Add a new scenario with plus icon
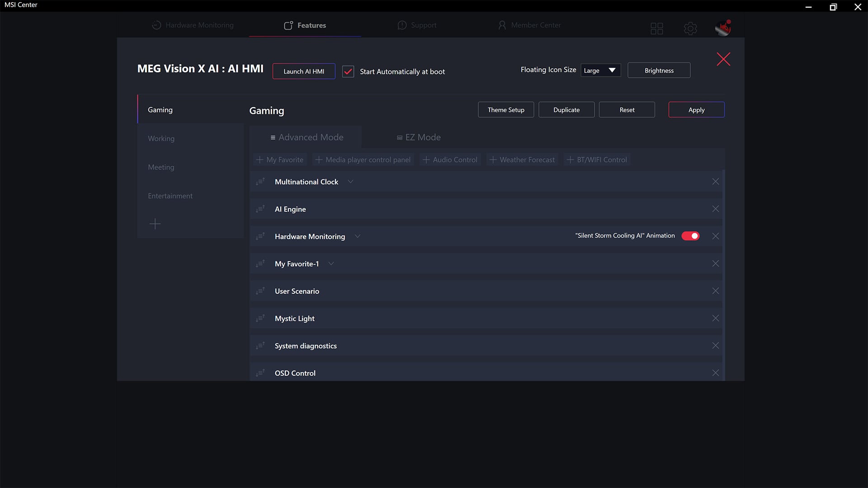Screen dimensions: 868x488 coord(155,224)
